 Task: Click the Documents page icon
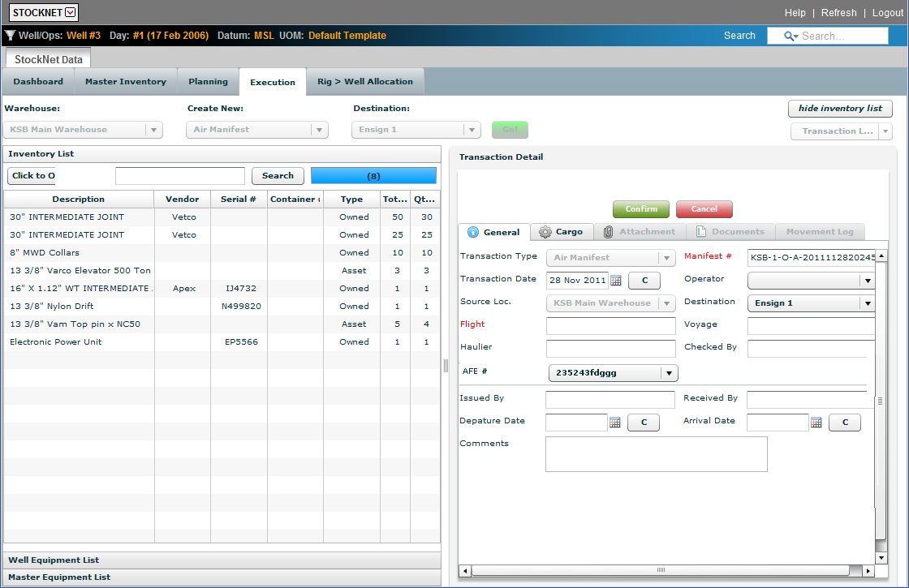coord(701,232)
